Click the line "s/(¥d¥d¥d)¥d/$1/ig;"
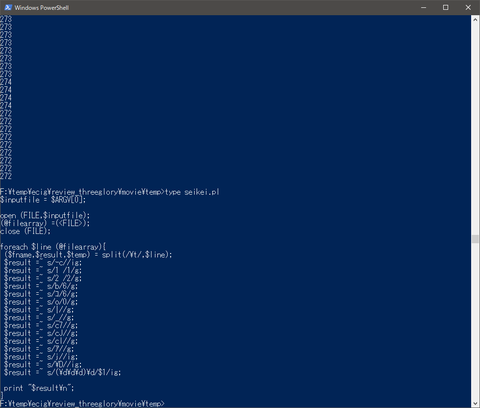 [62, 372]
